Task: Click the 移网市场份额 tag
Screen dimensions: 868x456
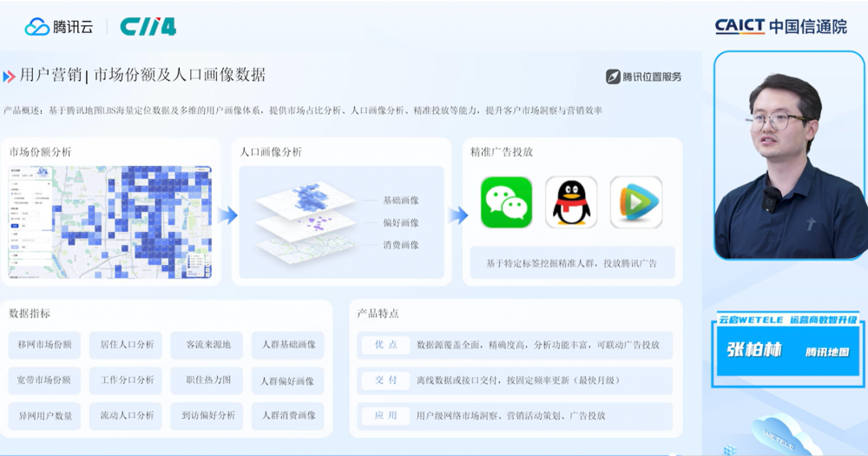Action: pos(45,345)
